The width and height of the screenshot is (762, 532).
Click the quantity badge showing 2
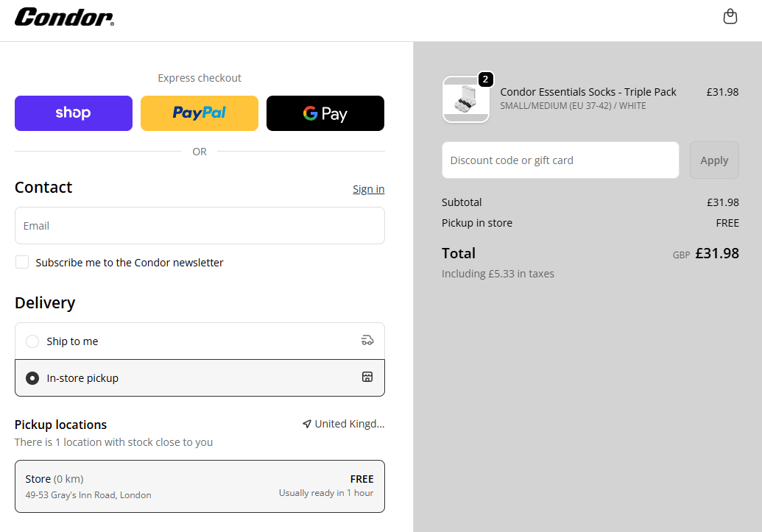click(485, 79)
